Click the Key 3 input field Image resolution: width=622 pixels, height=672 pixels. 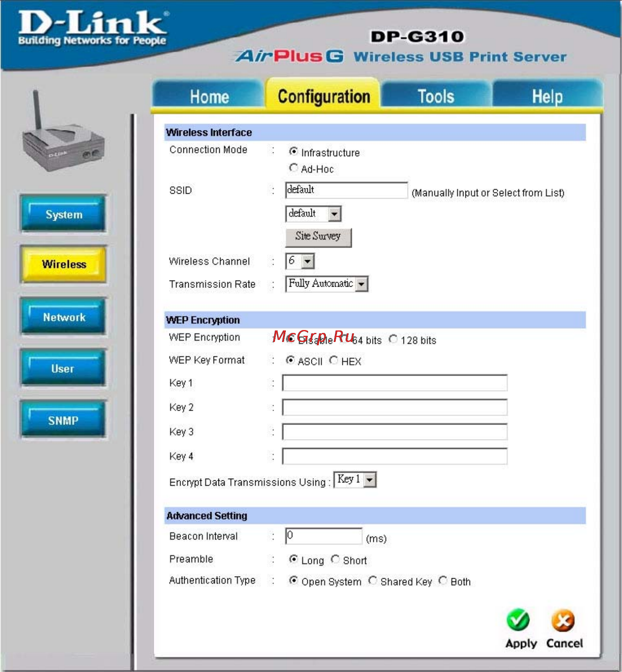[394, 432]
